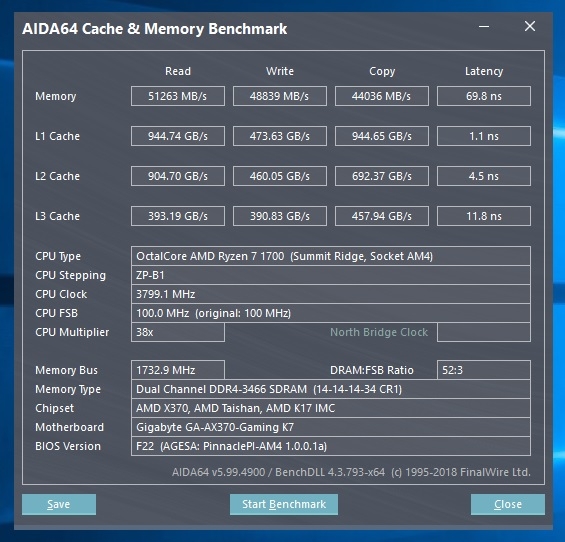Click the Memory row label
The height and width of the screenshot is (542, 565).
[x=55, y=96]
